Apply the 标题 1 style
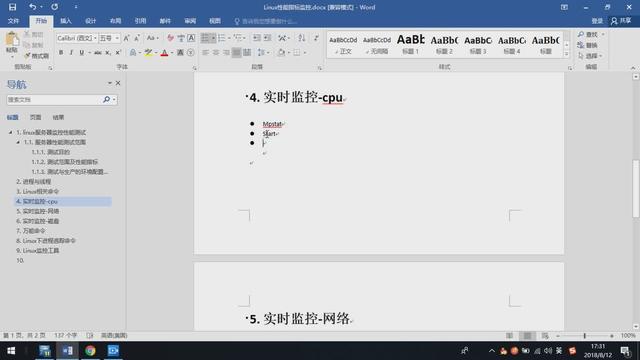Viewport: 640px width, 360px height. (411, 44)
